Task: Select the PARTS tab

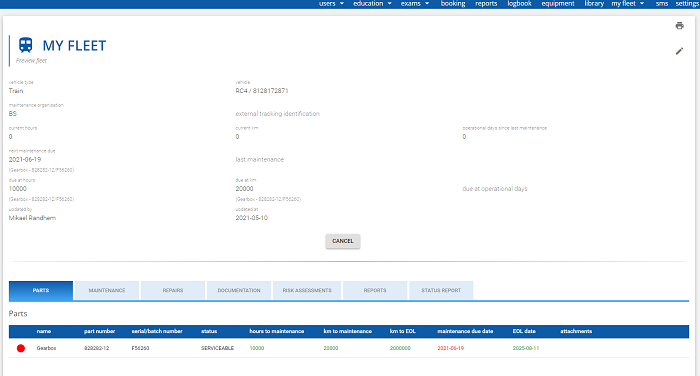Action: 41,290
